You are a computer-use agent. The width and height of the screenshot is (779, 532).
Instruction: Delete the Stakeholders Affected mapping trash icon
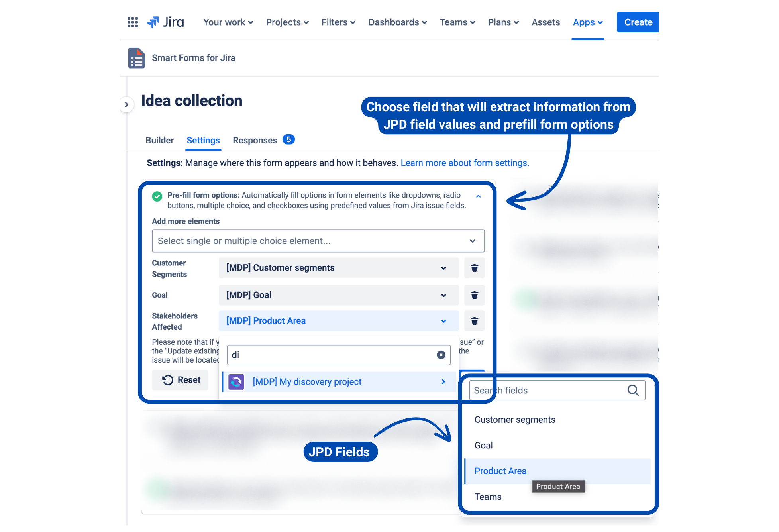(474, 321)
